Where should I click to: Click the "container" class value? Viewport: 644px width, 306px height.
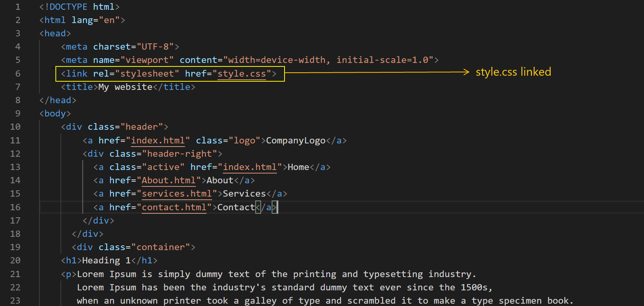160,247
